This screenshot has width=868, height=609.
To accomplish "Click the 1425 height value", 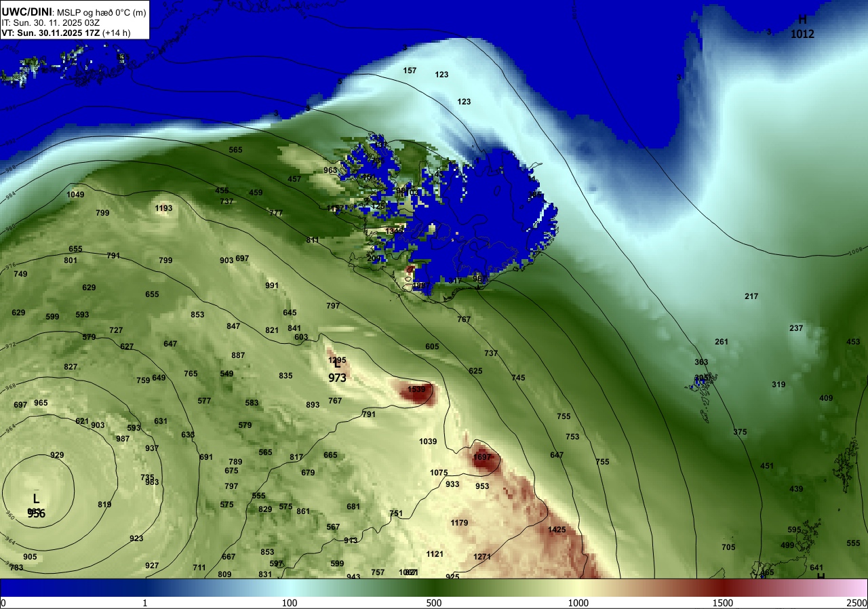I will [x=557, y=530].
